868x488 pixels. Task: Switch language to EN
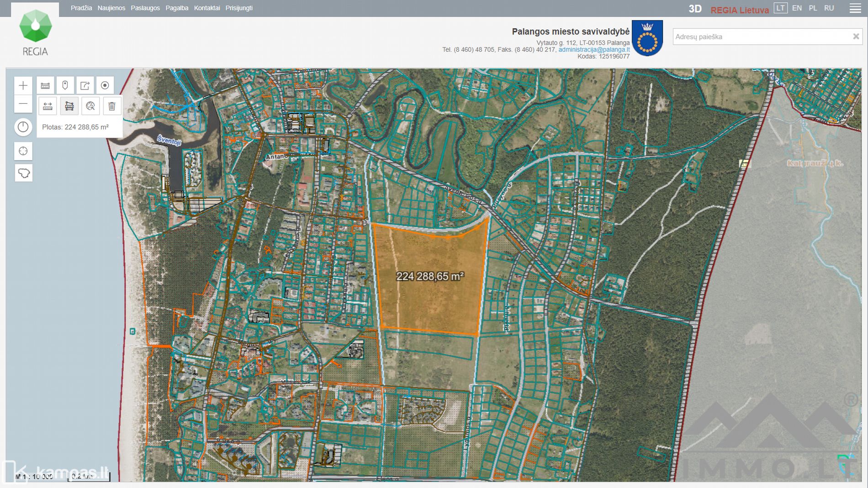point(797,8)
